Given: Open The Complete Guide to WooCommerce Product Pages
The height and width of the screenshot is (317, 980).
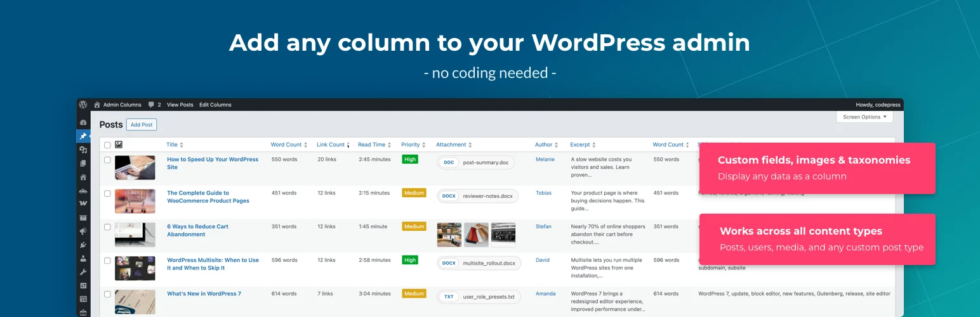Looking at the screenshot, I should click(x=208, y=197).
